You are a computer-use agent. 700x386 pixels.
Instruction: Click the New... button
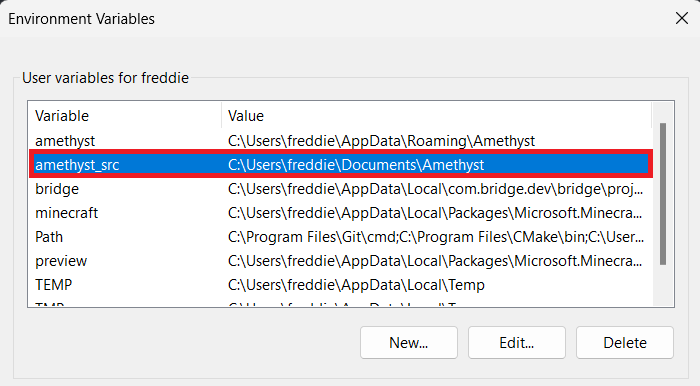coord(408,343)
